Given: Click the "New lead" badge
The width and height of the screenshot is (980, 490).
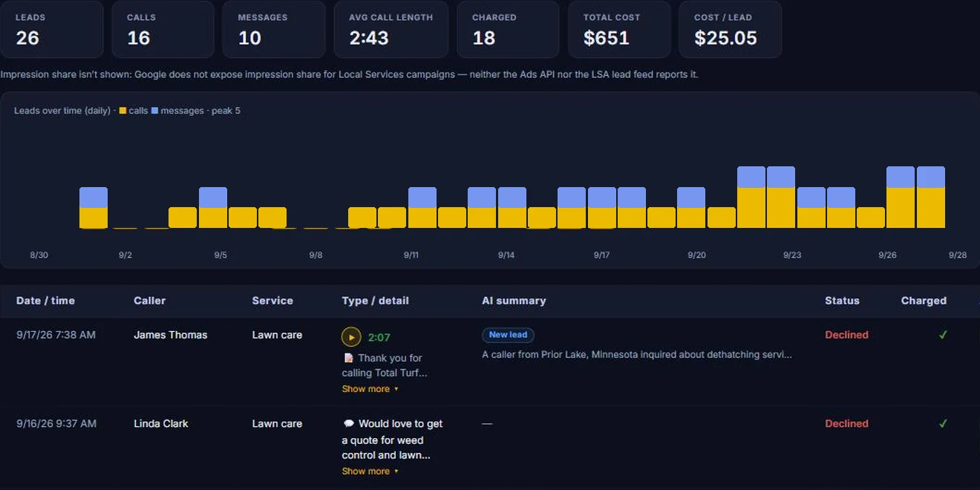Looking at the screenshot, I should [x=508, y=335].
